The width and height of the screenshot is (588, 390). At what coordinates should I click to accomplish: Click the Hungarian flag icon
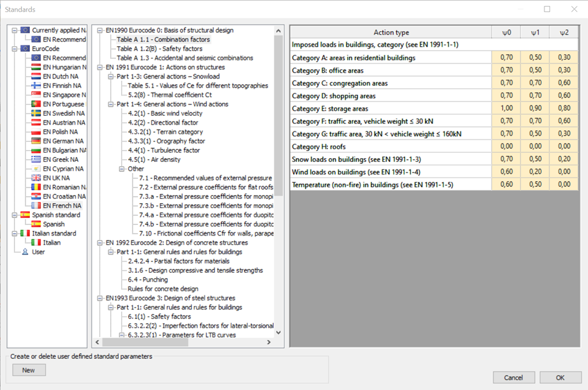[36, 67]
